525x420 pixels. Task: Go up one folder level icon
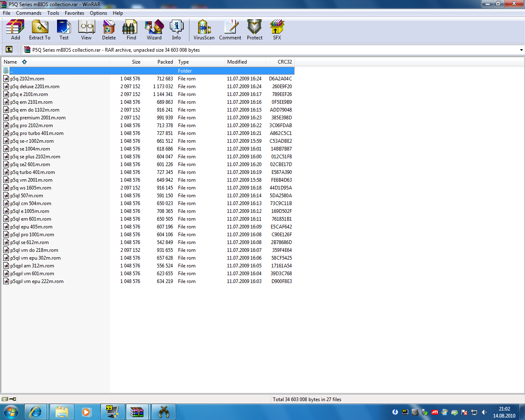point(9,50)
